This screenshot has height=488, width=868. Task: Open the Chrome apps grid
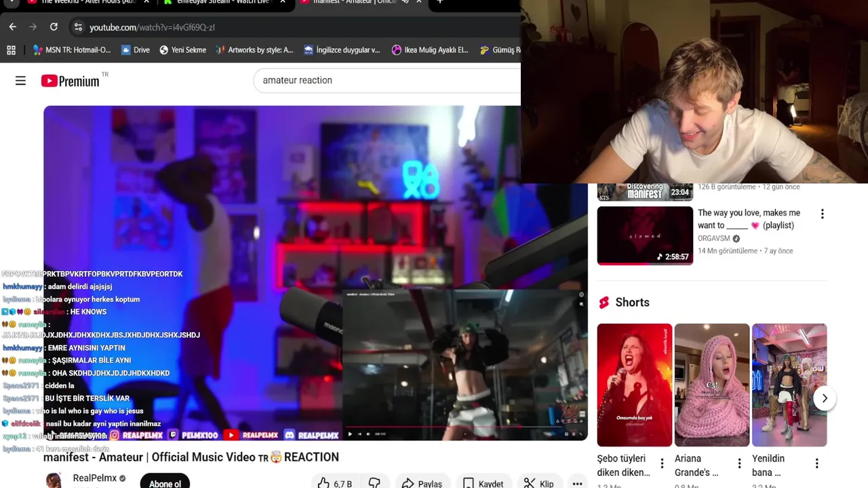tap(11, 49)
